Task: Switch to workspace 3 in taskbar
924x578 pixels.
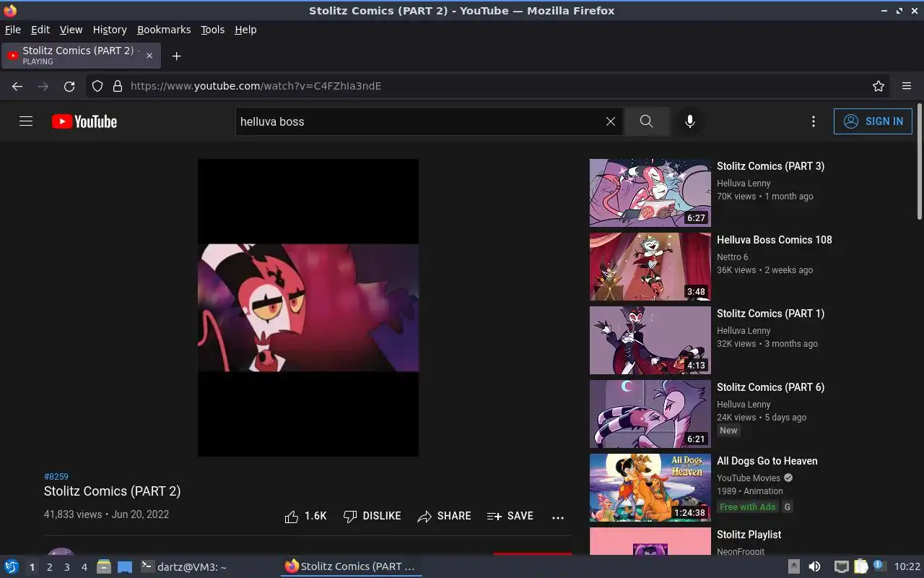Action: pyautogui.click(x=66, y=567)
